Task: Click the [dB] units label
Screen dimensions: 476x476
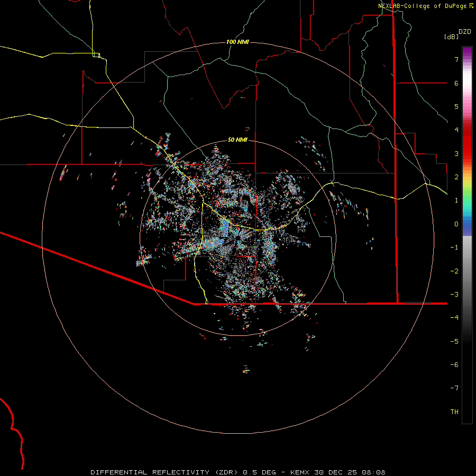Action: (x=451, y=37)
